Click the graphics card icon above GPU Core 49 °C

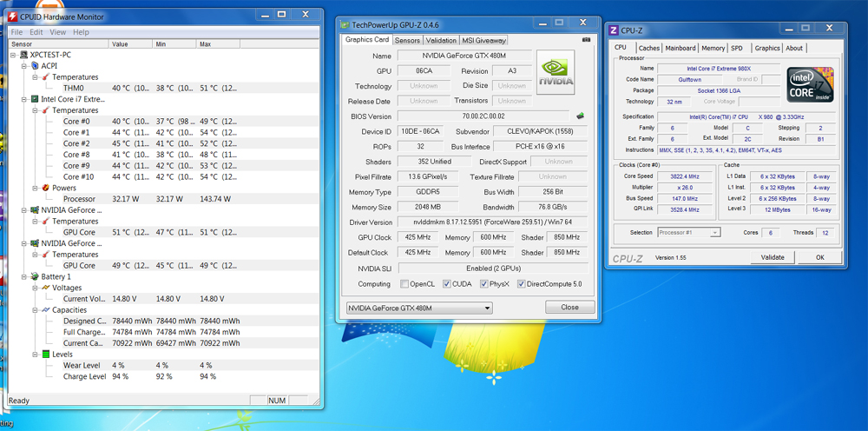[x=35, y=243]
